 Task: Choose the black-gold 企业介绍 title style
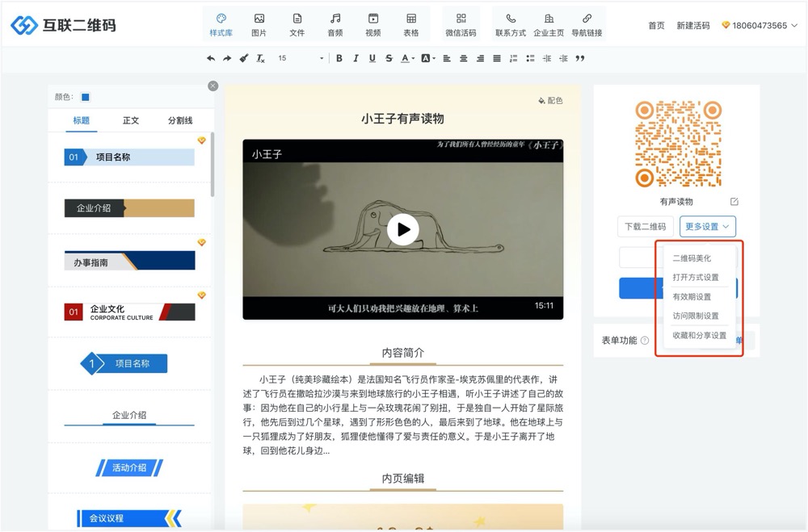(x=129, y=208)
